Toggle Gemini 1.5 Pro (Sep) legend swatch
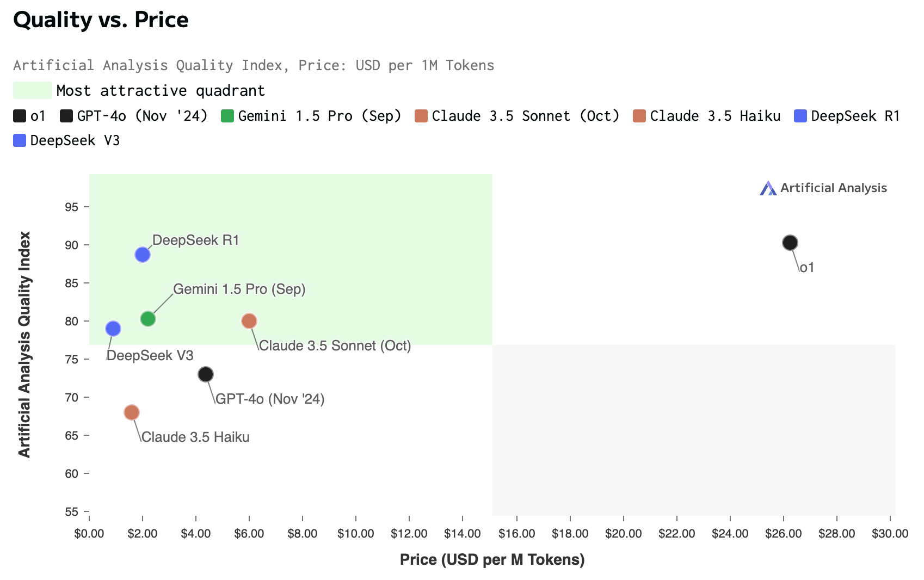 (227, 116)
